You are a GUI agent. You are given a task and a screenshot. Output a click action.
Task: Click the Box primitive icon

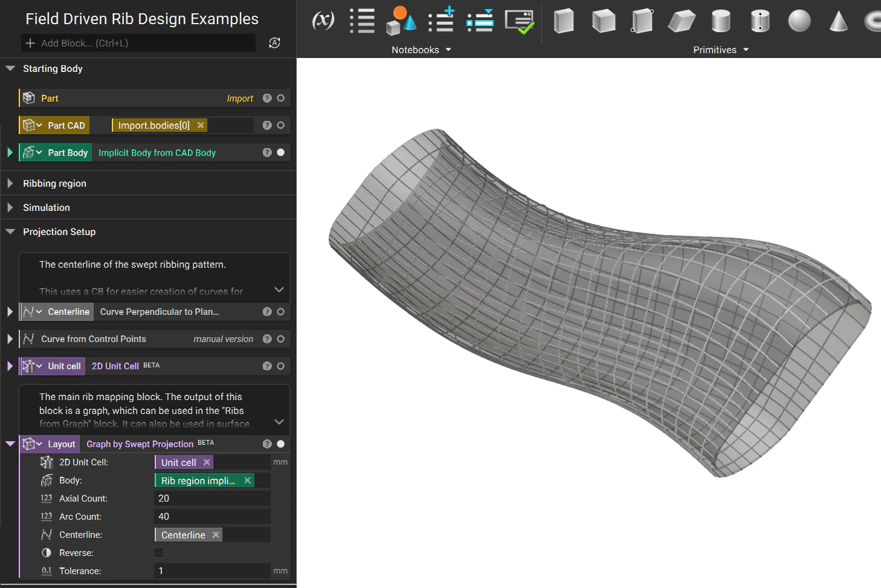(x=564, y=21)
